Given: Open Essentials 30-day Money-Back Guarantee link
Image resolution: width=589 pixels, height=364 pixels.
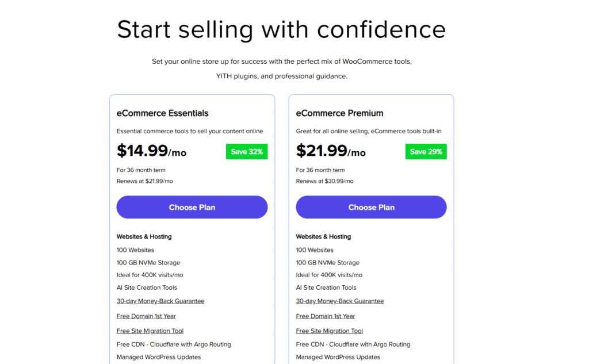Looking at the screenshot, I should click(160, 301).
